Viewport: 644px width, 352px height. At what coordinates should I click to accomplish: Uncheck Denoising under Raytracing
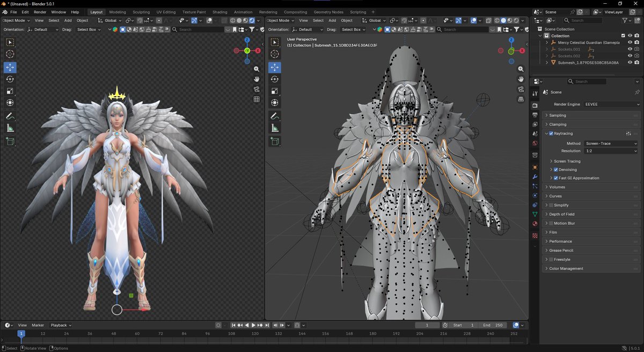point(556,170)
